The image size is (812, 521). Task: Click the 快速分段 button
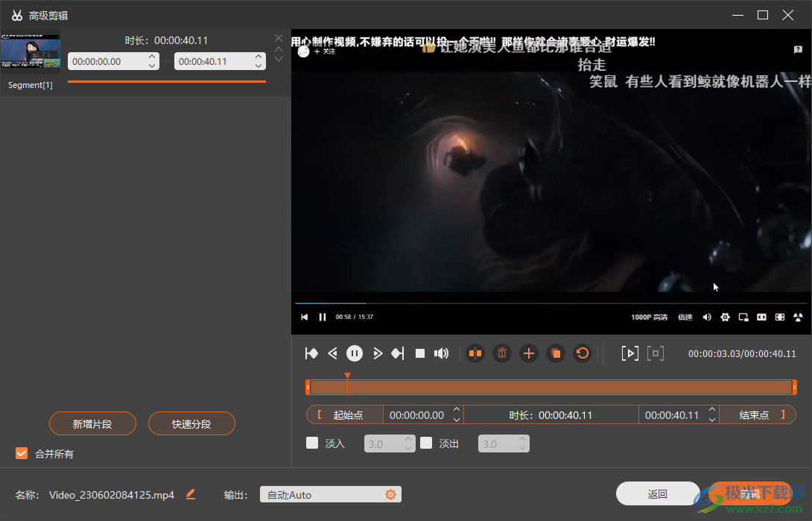[x=191, y=423]
